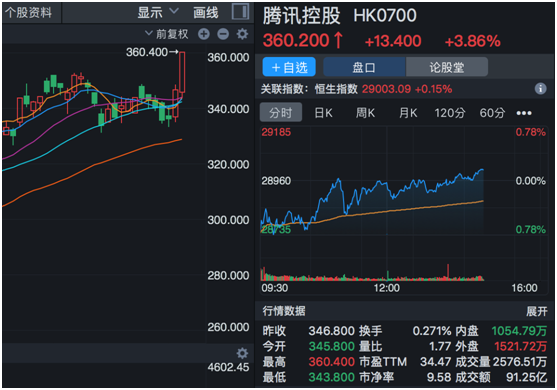Click stock code HK0700
Image resolution: width=557 pixels, height=390 pixels.
coord(385,16)
